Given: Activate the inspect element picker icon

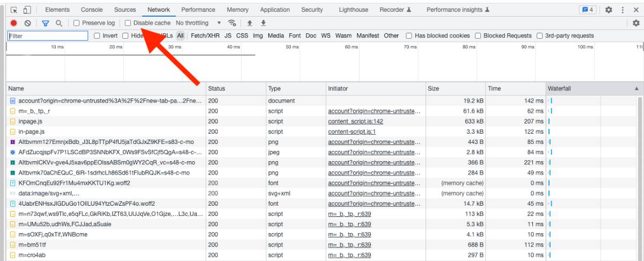Looking at the screenshot, I should click(x=14, y=10).
